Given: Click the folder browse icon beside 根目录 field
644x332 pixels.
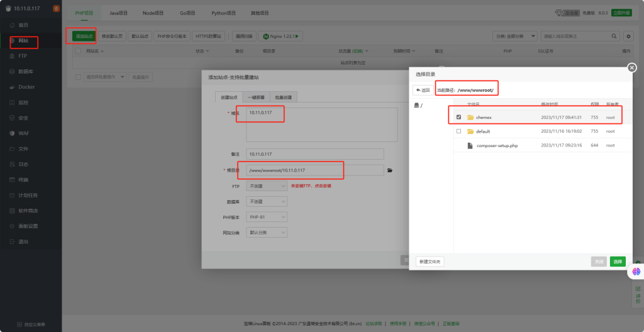Looking at the screenshot, I should (390, 170).
